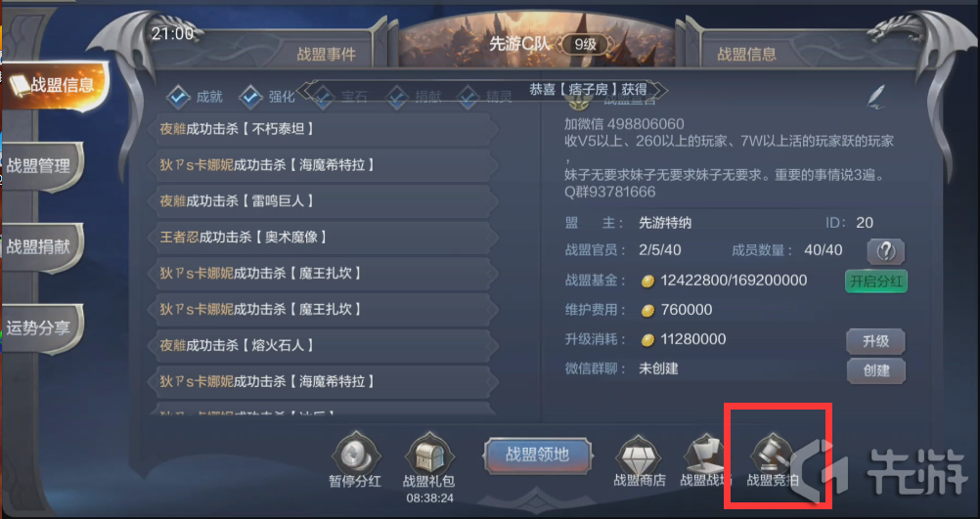The image size is (980, 519).
Task: Open 战盟管理 in the sidebar
Action: pyautogui.click(x=41, y=166)
